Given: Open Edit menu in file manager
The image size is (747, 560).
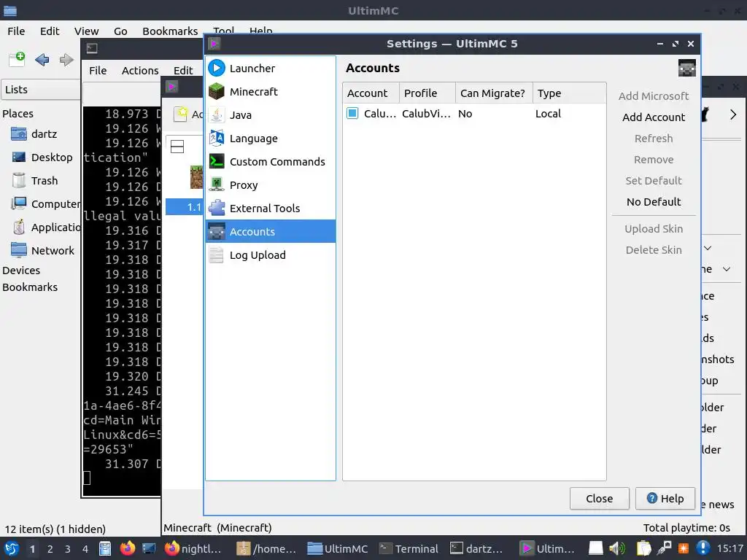Looking at the screenshot, I should click(x=50, y=31).
